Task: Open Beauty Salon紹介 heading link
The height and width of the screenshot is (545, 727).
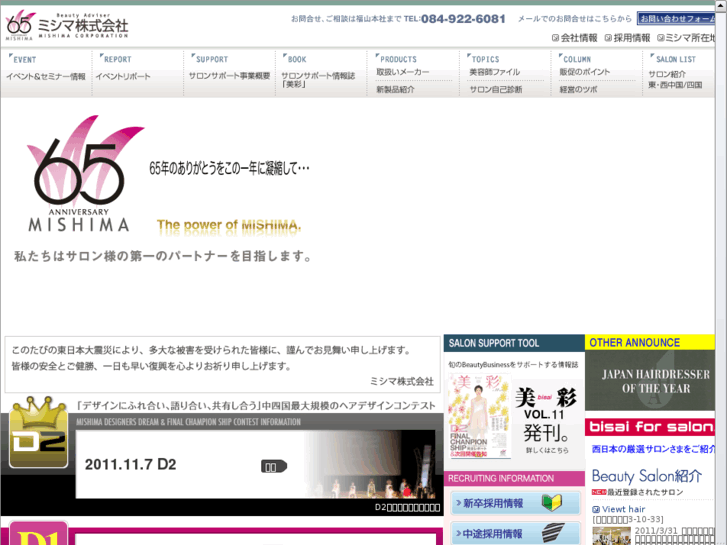Action: click(x=647, y=476)
